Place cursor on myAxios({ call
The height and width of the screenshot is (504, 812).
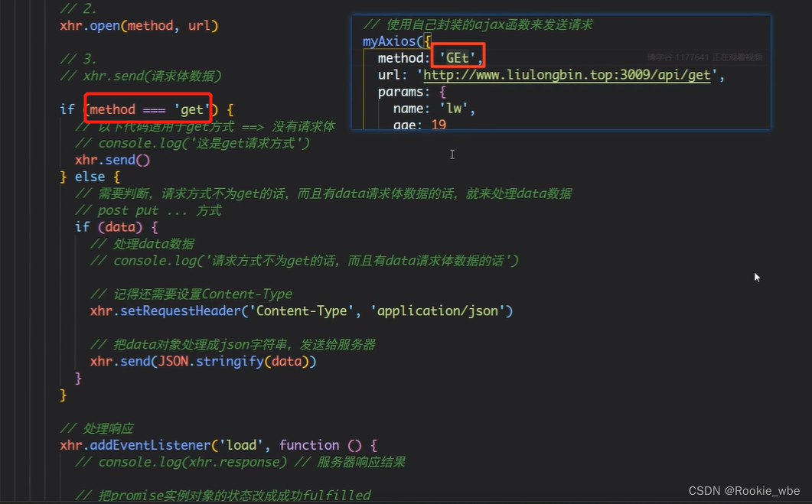click(x=396, y=41)
